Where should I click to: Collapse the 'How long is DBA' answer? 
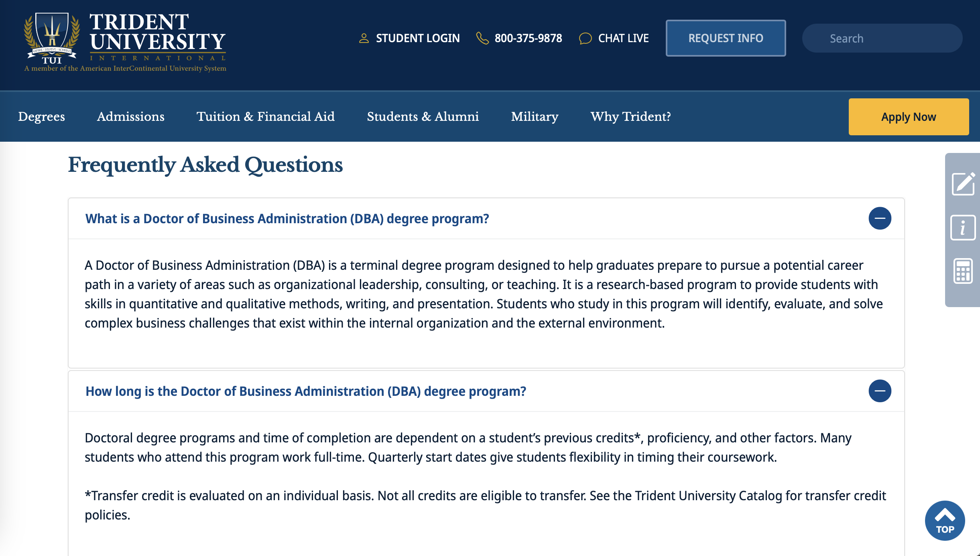tap(880, 391)
